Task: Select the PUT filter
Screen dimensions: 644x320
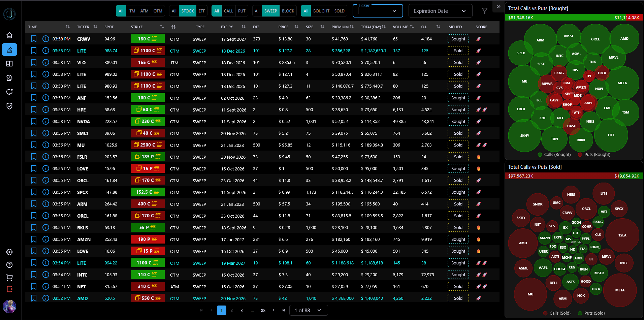Action: pyautogui.click(x=242, y=11)
